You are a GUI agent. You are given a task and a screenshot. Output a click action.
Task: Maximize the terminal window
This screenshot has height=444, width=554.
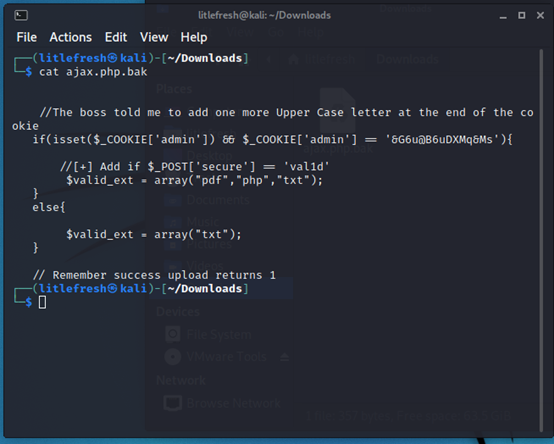pyautogui.click(x=521, y=15)
